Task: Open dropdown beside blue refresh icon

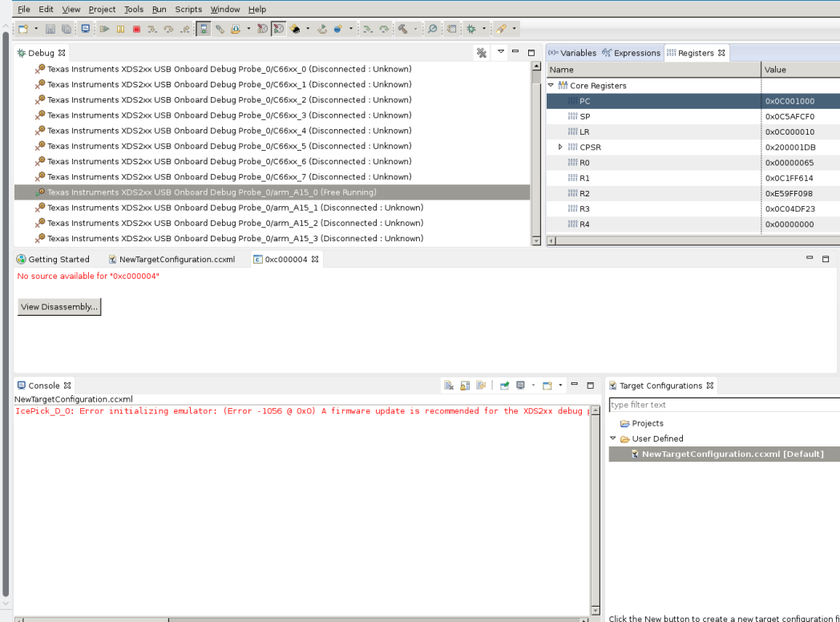Action: 351,29
